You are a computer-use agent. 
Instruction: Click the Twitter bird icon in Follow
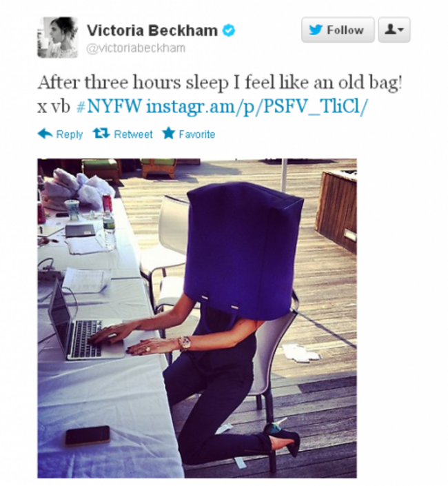316,30
